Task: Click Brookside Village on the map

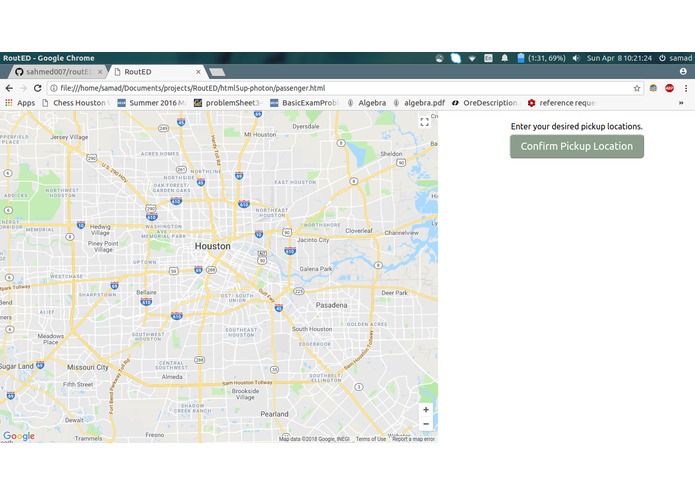Action: pyautogui.click(x=245, y=394)
